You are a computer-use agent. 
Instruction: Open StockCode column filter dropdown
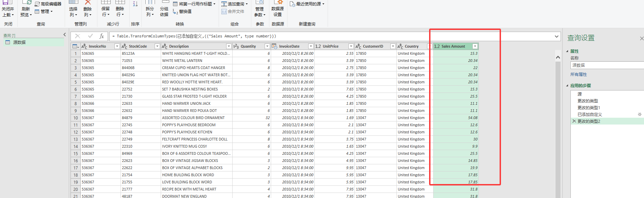[157, 46]
